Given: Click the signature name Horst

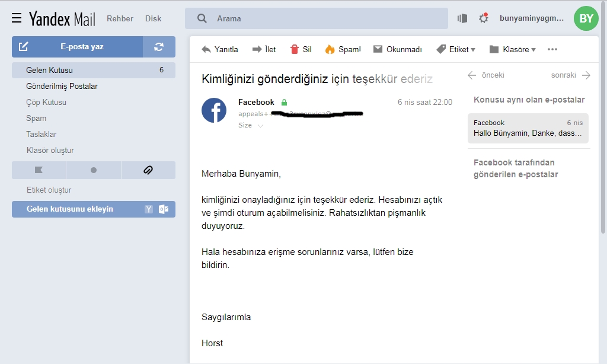Looking at the screenshot, I should (212, 343).
